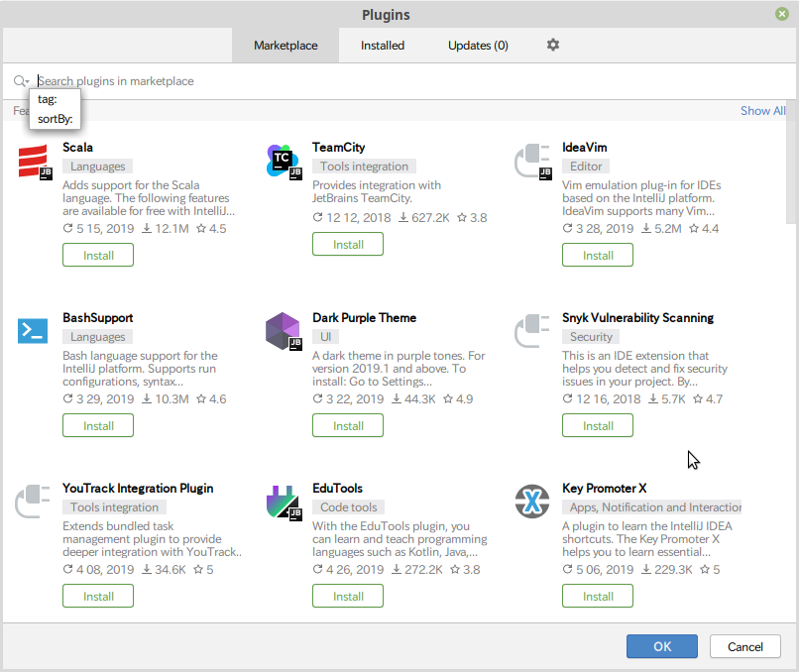This screenshot has width=799, height=672.
Task: Switch to the Installed tab
Action: point(383,45)
